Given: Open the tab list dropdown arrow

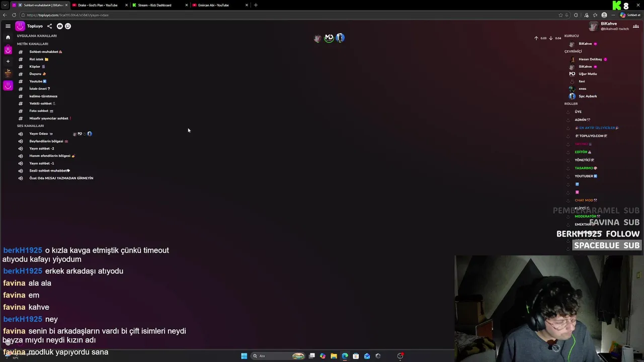Looking at the screenshot, I should pyautogui.click(x=5, y=5).
